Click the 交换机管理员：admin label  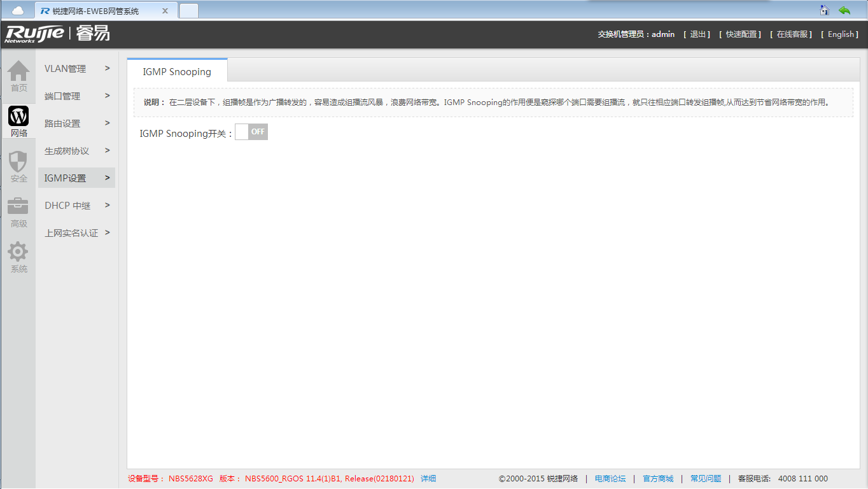click(x=636, y=34)
